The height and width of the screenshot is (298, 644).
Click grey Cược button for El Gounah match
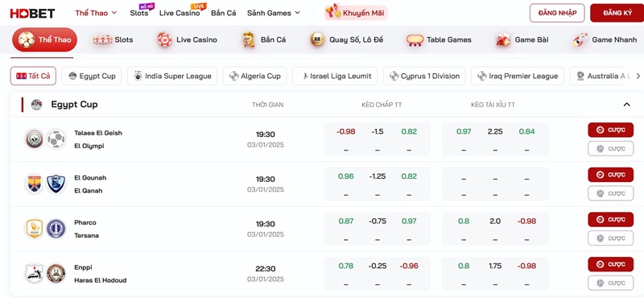(610, 193)
